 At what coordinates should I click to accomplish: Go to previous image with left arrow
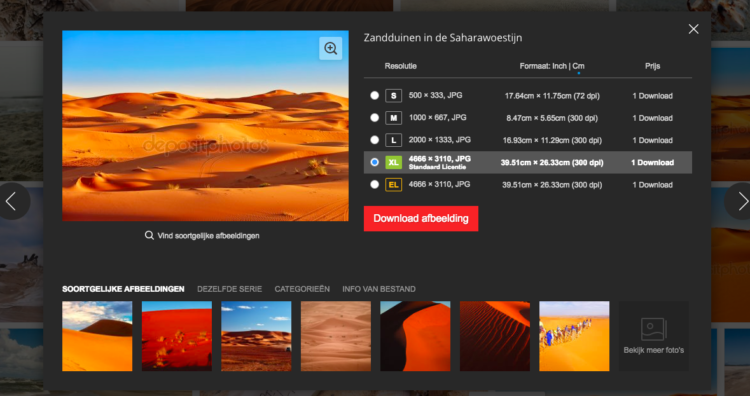(13, 201)
